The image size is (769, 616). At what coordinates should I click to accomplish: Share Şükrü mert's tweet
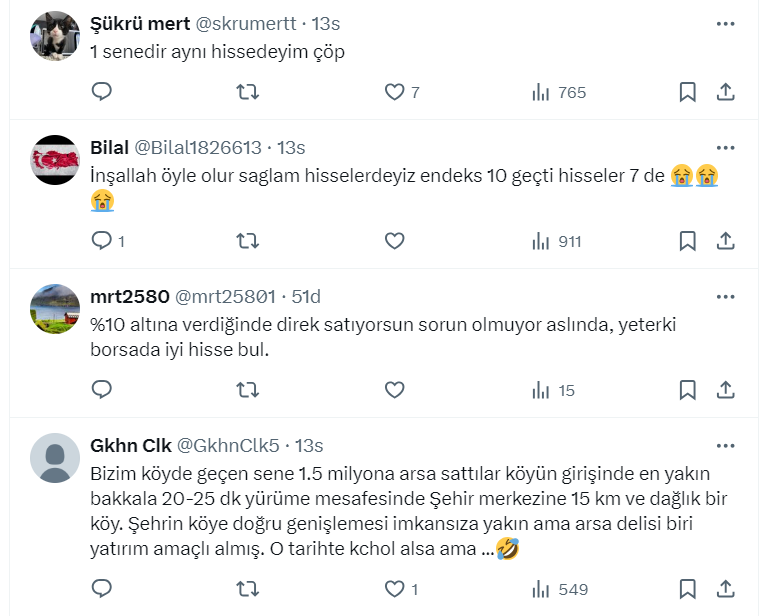(x=727, y=92)
